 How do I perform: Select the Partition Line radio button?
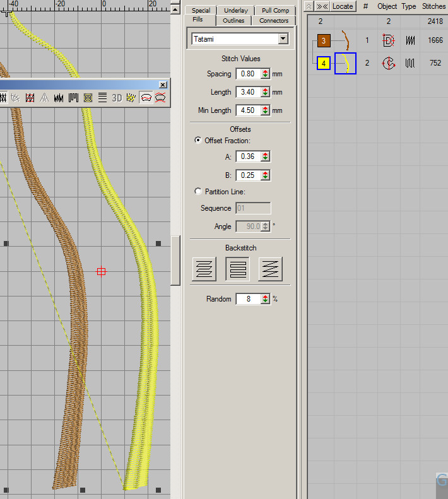point(199,192)
